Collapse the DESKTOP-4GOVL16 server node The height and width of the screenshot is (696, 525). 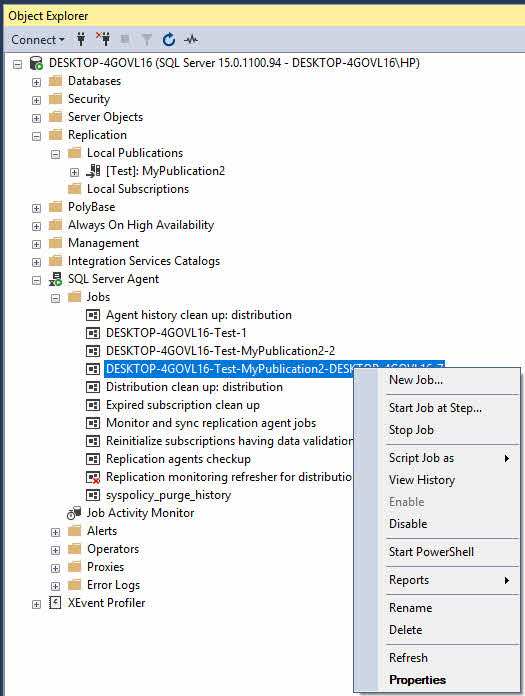click(x=17, y=64)
